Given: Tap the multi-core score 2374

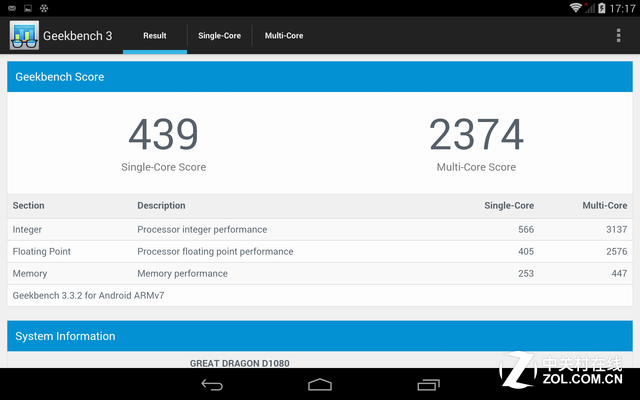Looking at the screenshot, I should (476, 134).
